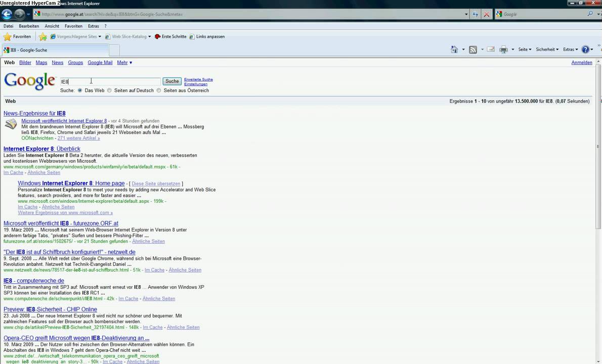
Task: Go back with the browser back arrow
Action: tap(7, 14)
